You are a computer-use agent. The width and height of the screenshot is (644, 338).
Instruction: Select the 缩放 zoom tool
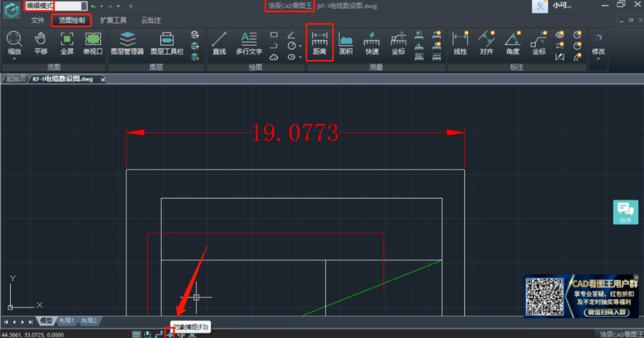click(15, 43)
